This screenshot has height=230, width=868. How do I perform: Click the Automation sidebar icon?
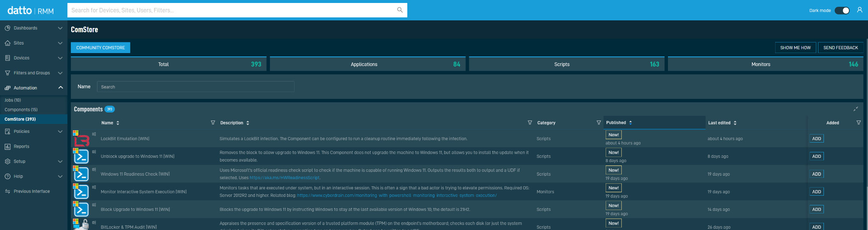8,88
